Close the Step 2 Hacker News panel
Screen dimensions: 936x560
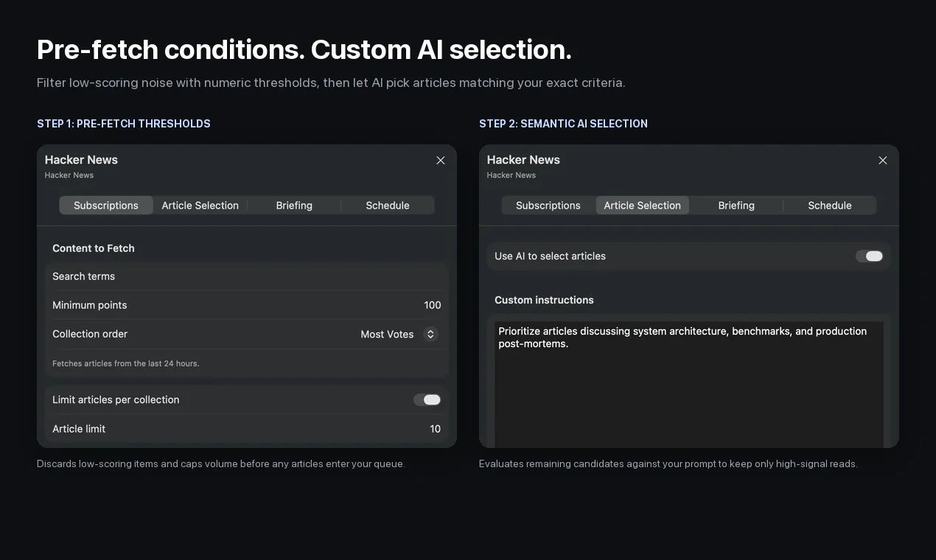[x=883, y=161]
